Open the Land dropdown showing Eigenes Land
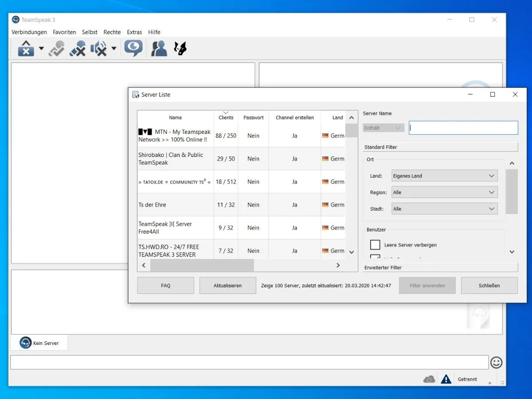The image size is (532, 399). [445, 176]
